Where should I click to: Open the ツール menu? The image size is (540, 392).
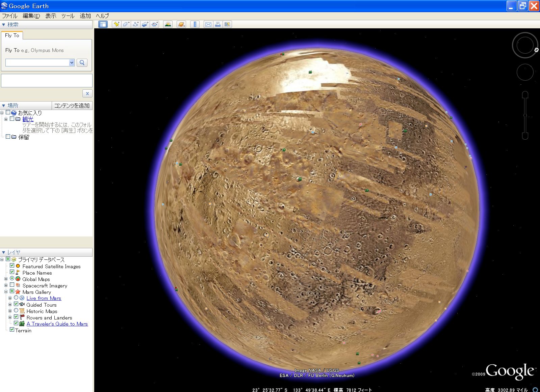click(x=68, y=16)
